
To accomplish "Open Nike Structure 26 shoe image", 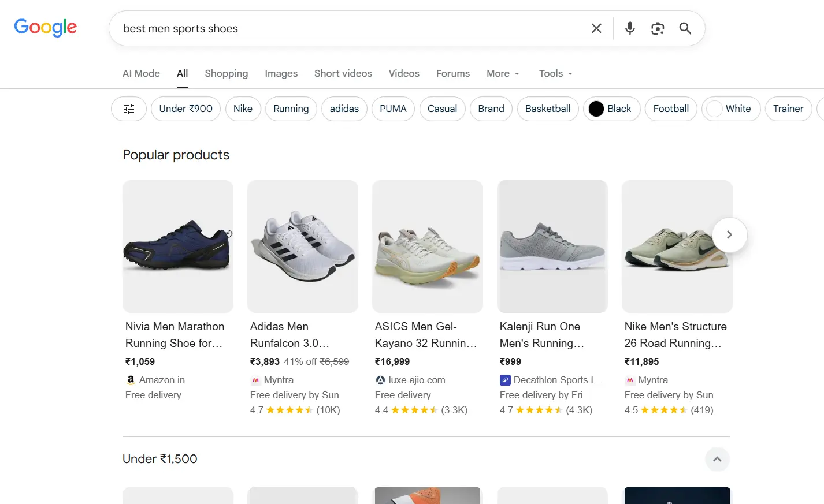I will tap(677, 247).
